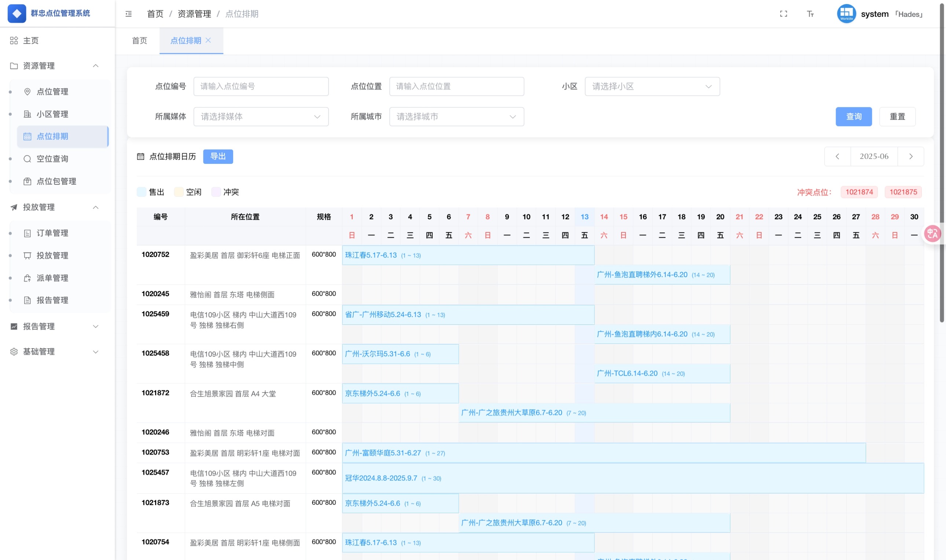Select the 投放管理 monitor icon under 投放管理
Screen dimensions: 946x560
coord(27,255)
